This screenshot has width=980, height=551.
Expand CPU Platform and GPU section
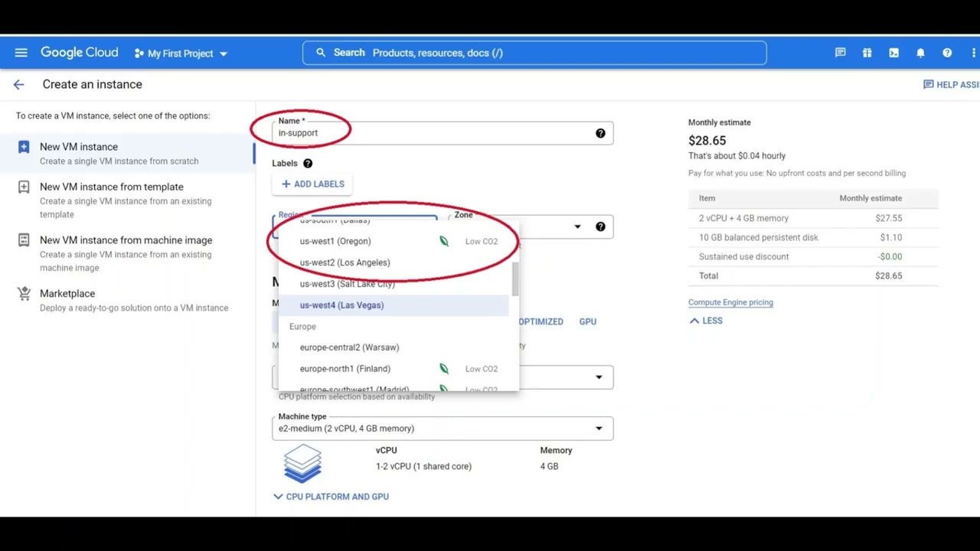(x=331, y=497)
